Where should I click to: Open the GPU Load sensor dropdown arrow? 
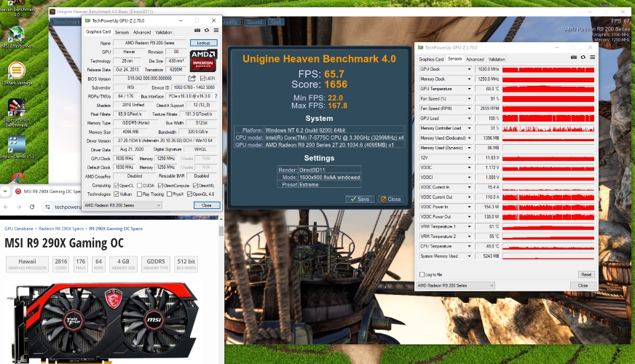[469, 118]
